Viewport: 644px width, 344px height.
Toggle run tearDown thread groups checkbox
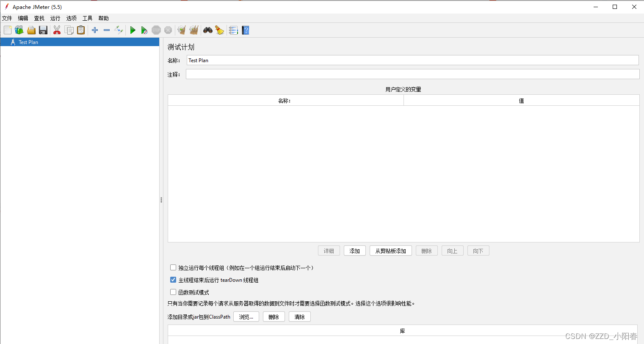click(173, 280)
